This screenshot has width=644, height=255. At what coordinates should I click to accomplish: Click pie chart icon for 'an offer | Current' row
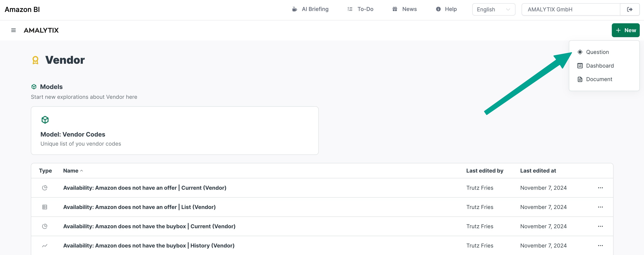point(45,188)
